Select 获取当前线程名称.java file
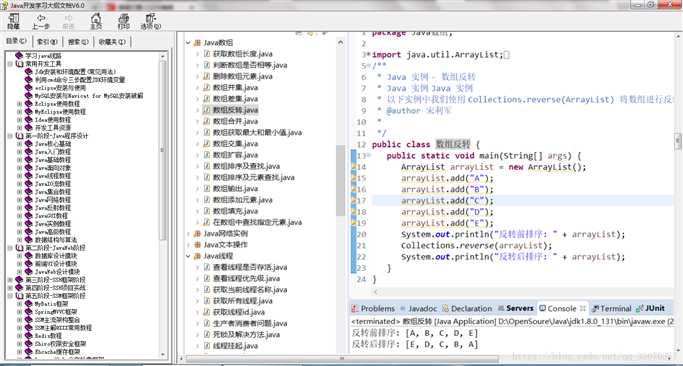Image resolution: width=683 pixels, height=366 pixels. (250, 290)
